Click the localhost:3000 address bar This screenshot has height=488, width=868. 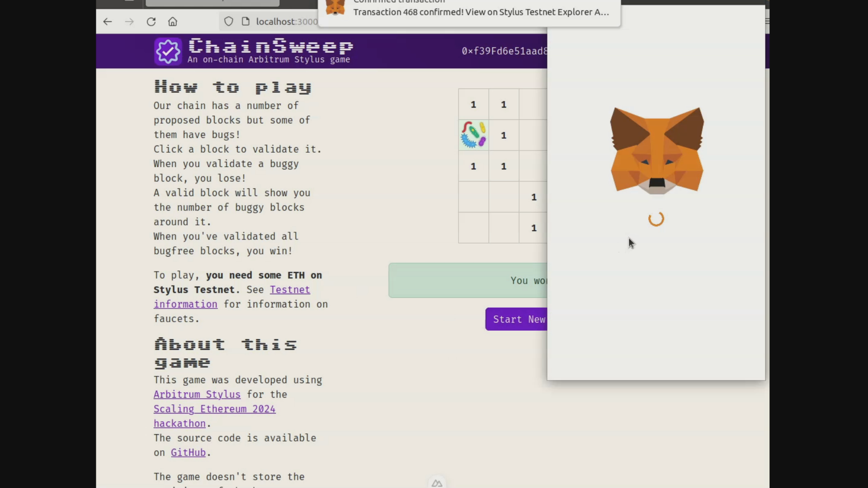click(287, 22)
